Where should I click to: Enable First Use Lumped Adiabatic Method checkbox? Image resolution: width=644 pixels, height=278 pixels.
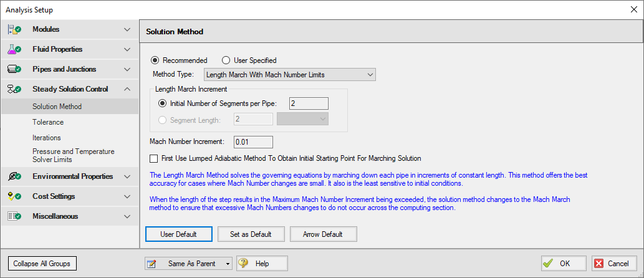point(155,158)
